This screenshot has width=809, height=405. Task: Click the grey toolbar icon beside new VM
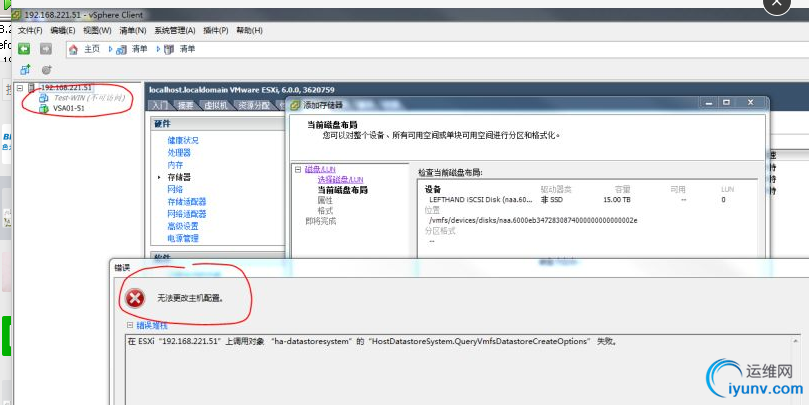pos(46,70)
